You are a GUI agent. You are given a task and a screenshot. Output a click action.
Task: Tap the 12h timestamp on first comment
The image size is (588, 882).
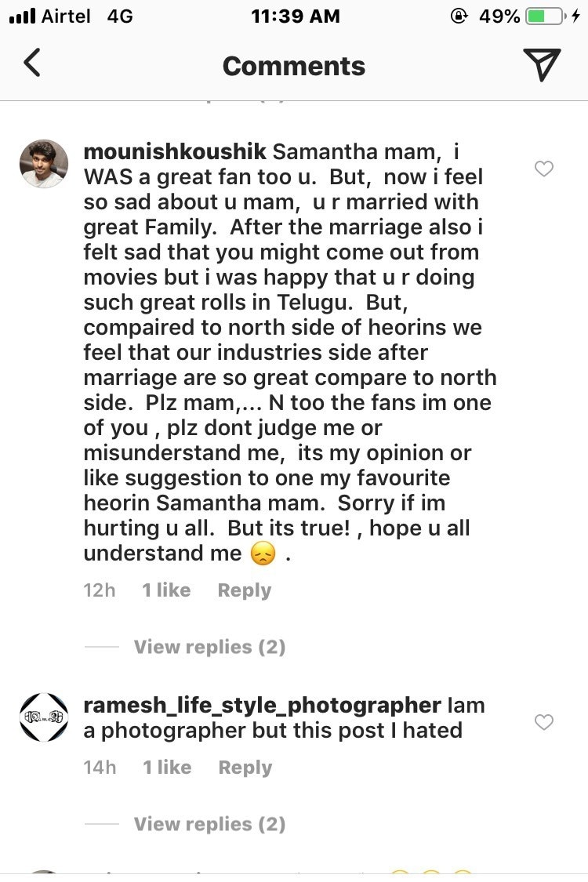click(x=99, y=590)
